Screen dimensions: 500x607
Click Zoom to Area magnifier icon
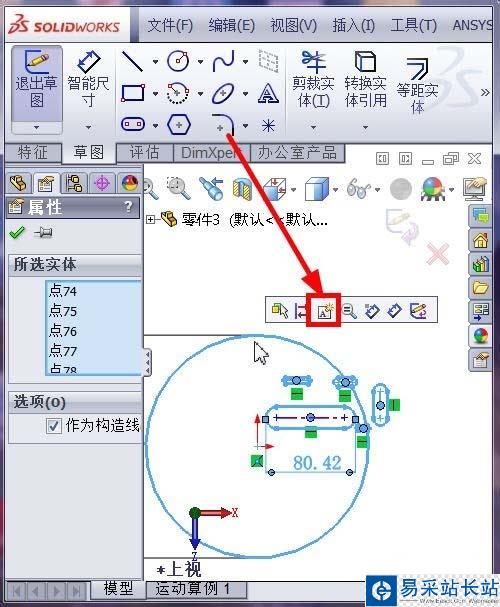pyautogui.click(x=178, y=188)
